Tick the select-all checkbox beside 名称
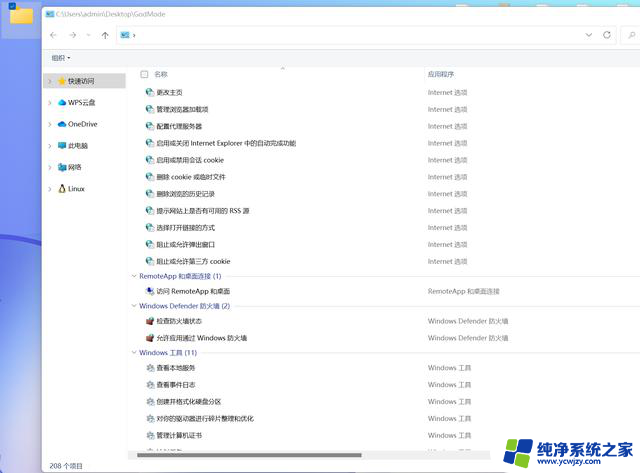 point(144,74)
